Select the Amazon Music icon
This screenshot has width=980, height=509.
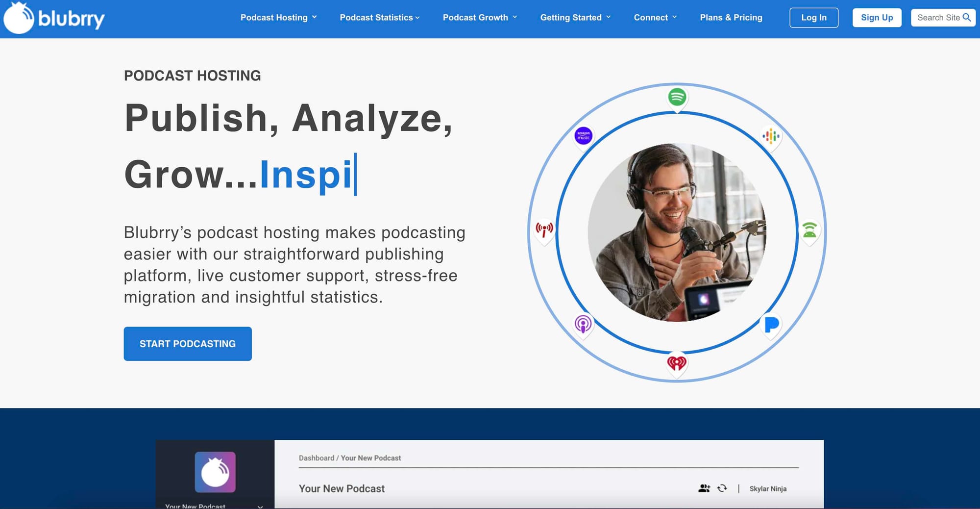tap(584, 136)
